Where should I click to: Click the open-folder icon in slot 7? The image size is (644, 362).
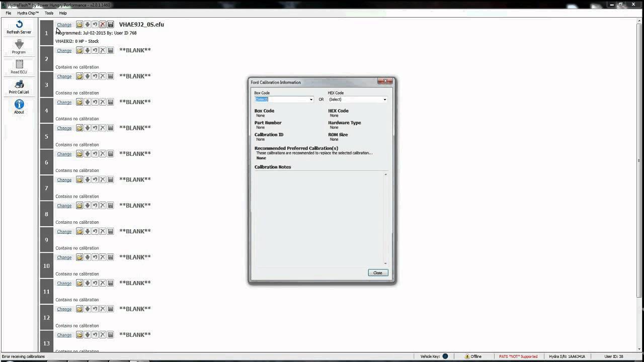pos(79,179)
